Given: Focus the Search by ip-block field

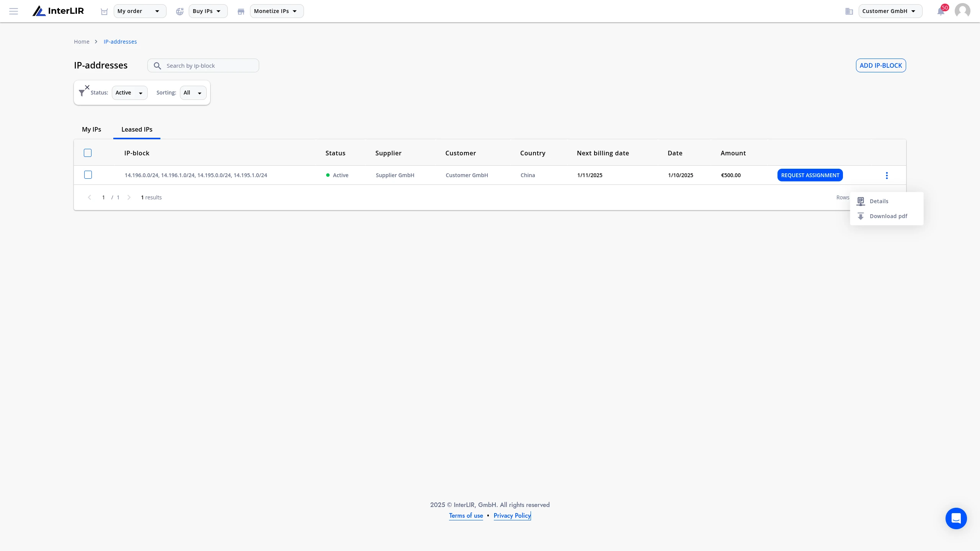Looking at the screenshot, I should tap(203, 65).
